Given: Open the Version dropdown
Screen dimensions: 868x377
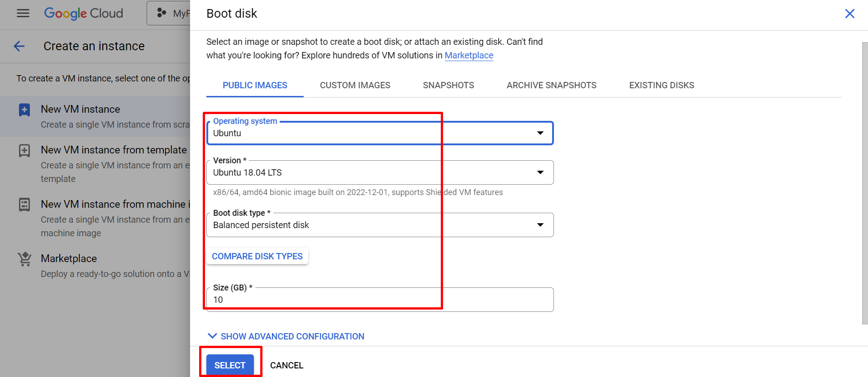Looking at the screenshot, I should [x=380, y=172].
